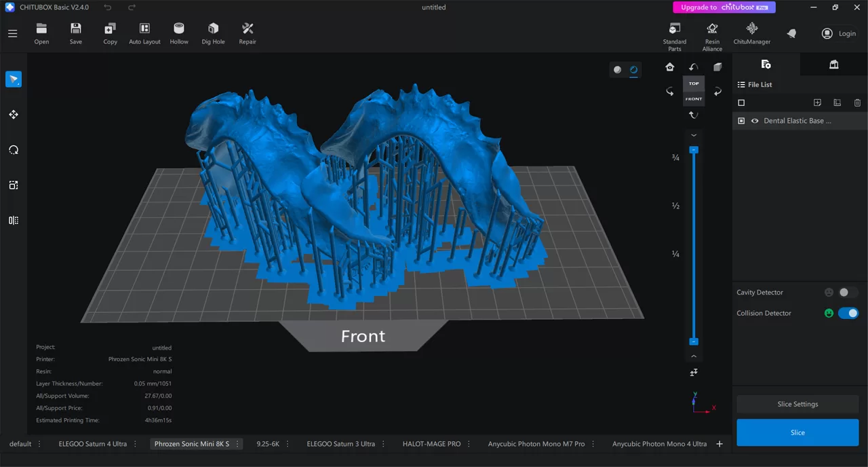Open ChituManager from the toolbar
The width and height of the screenshot is (868, 467).
[x=751, y=33]
